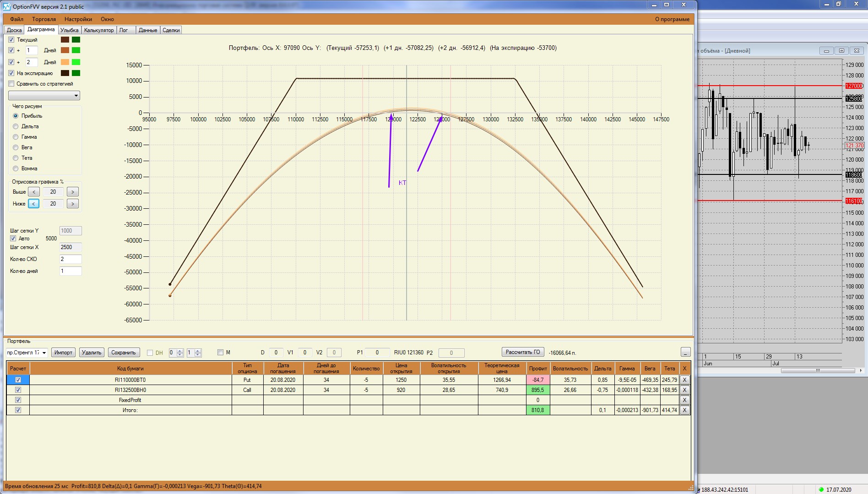Switch to the Калькулятор tab
The height and width of the screenshot is (494, 868).
point(99,30)
